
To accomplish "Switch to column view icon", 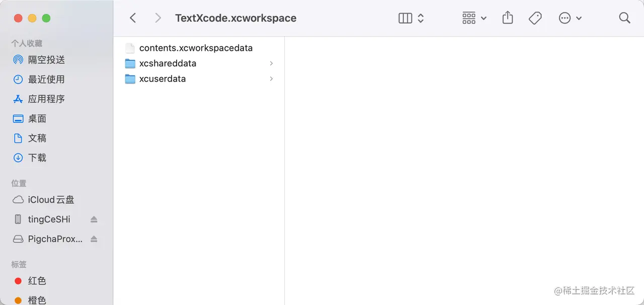I will [405, 18].
